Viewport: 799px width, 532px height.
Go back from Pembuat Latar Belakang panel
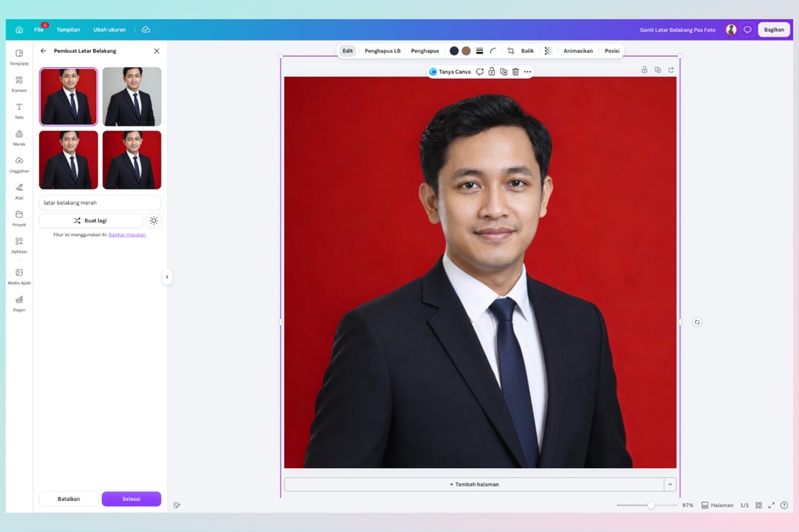[x=44, y=51]
